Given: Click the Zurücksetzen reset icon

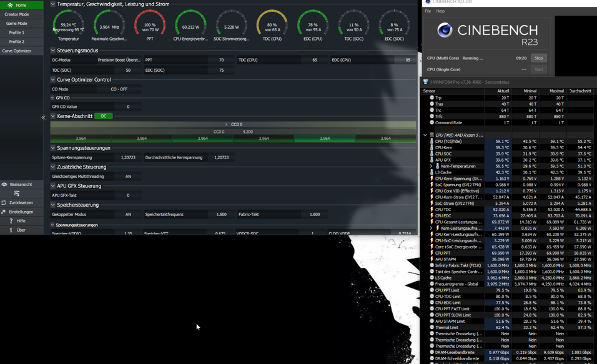Looking at the screenshot, I should pyautogui.click(x=4, y=202).
